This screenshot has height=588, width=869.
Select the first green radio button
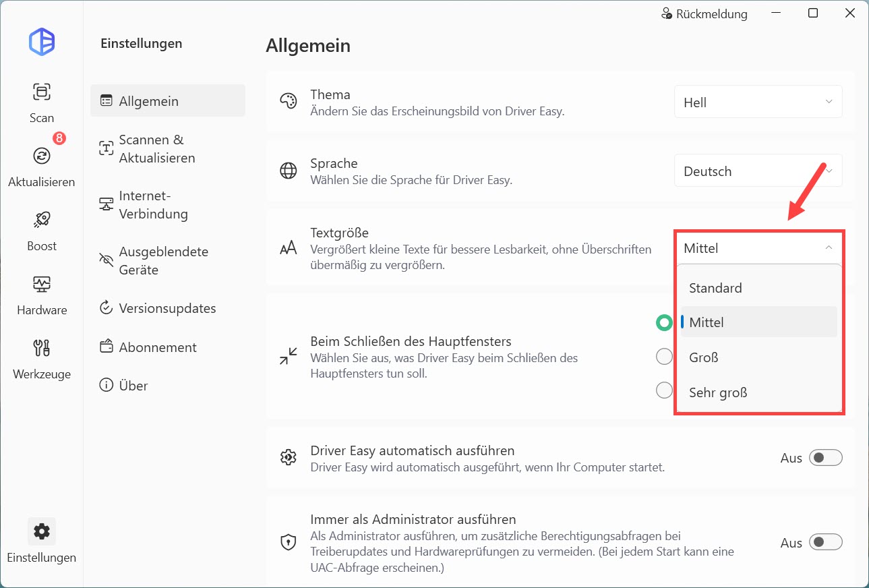664,323
